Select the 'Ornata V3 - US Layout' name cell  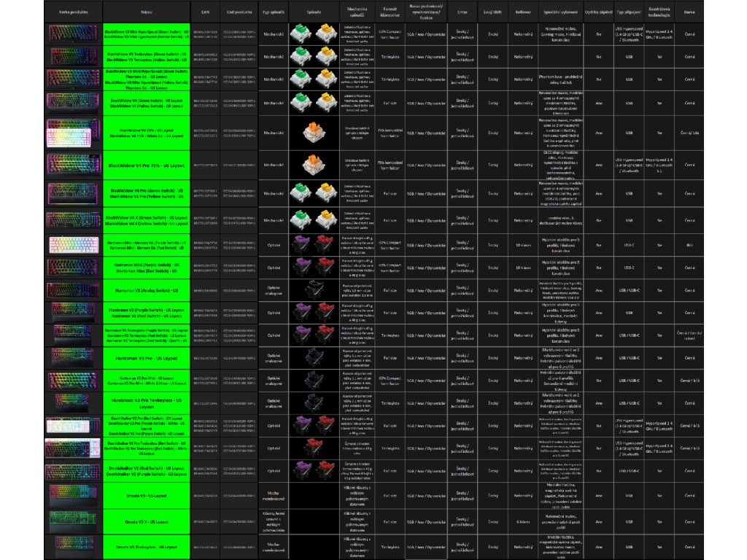[x=147, y=495]
